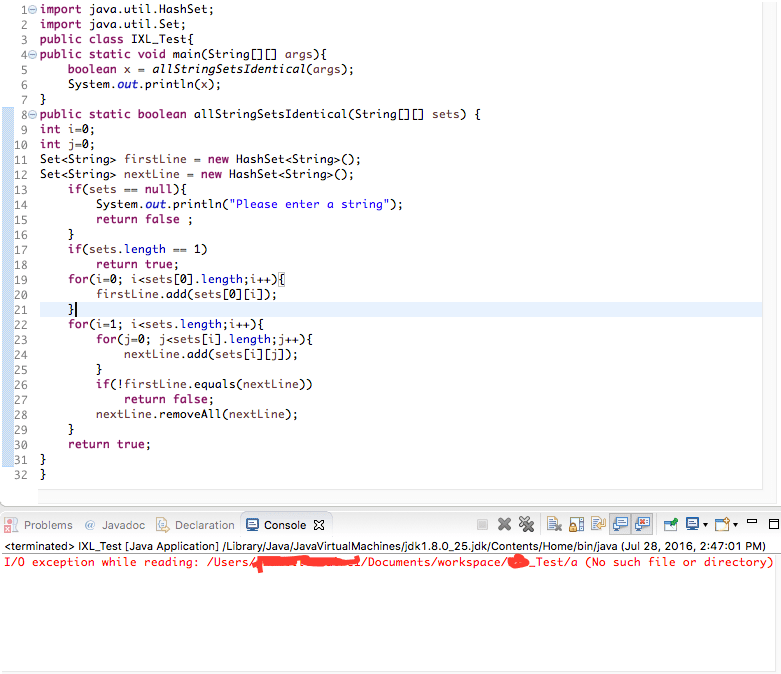This screenshot has width=781, height=674.
Task: Open Display Selected Console dropdown arrow
Action: point(705,525)
